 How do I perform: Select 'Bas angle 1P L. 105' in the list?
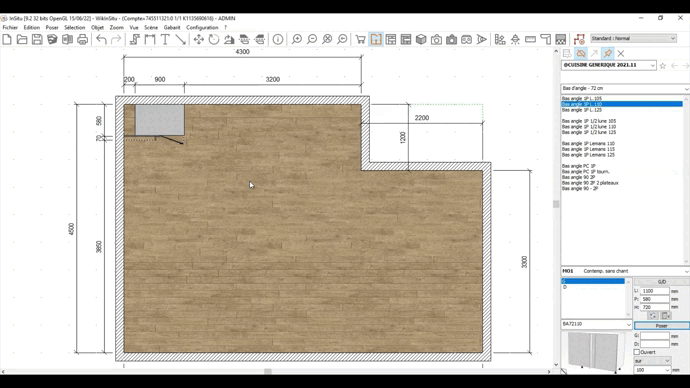pyautogui.click(x=582, y=99)
